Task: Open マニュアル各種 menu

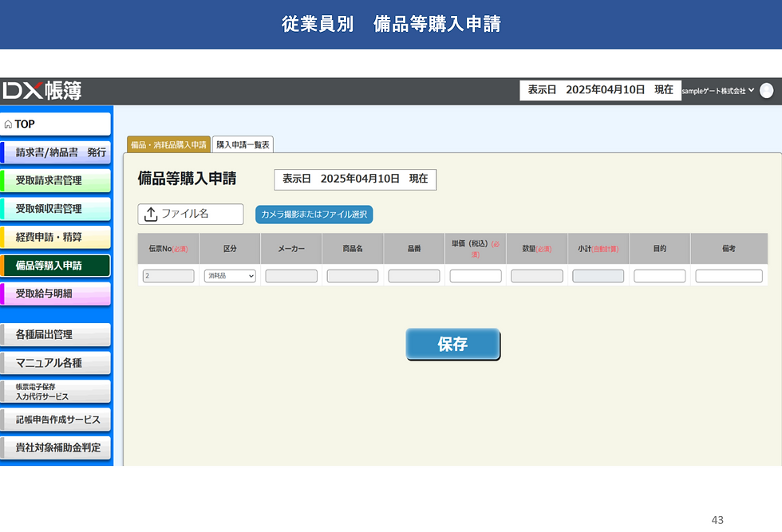Action: point(55,363)
